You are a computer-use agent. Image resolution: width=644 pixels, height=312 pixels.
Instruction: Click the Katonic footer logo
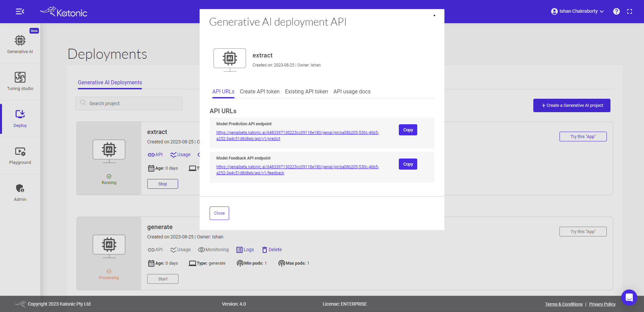click(x=20, y=304)
